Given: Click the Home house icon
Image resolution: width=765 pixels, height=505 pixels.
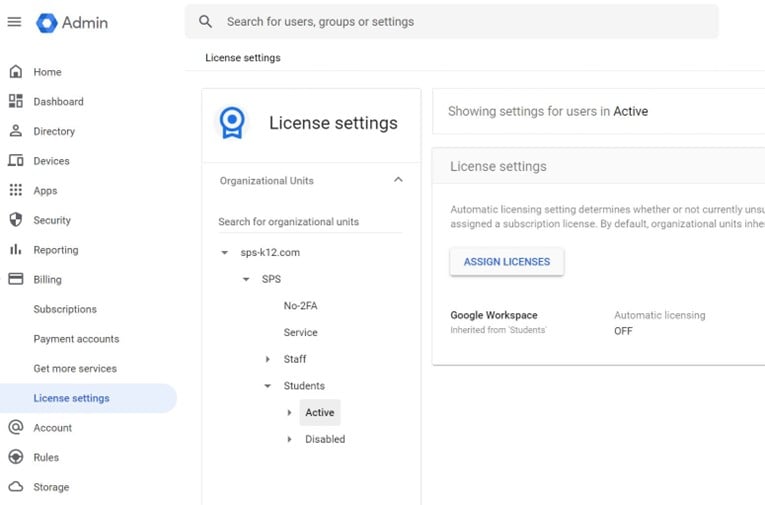Looking at the screenshot, I should pos(16,72).
